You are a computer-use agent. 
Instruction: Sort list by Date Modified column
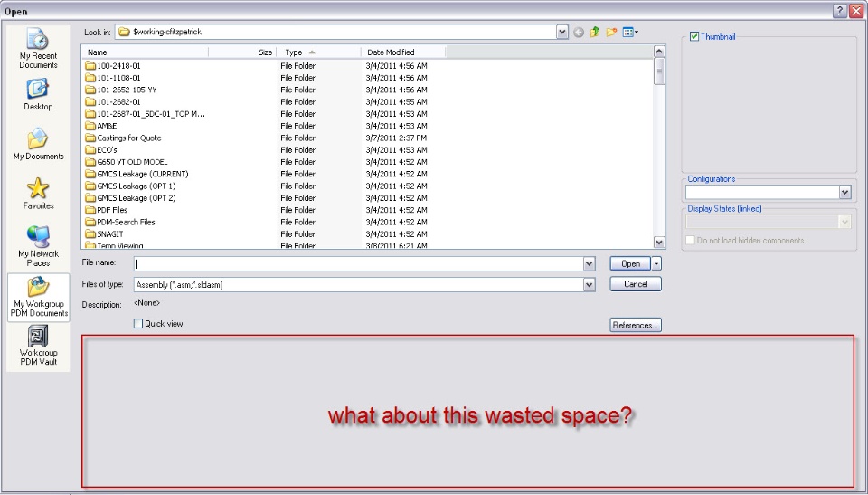403,52
